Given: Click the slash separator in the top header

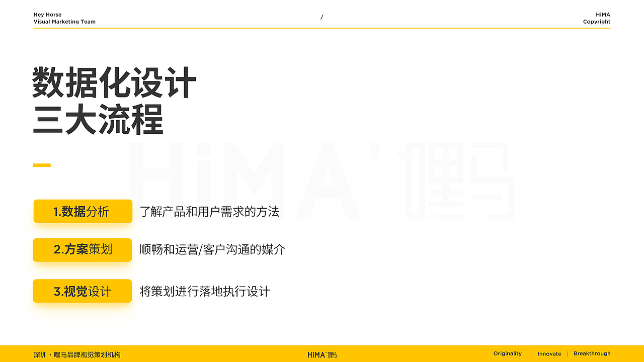Looking at the screenshot, I should [322, 17].
